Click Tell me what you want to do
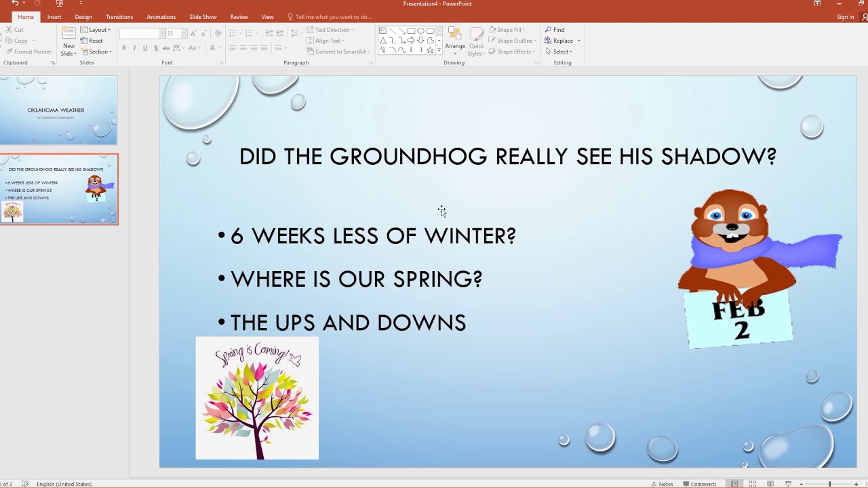This screenshot has height=488, width=868. [330, 17]
